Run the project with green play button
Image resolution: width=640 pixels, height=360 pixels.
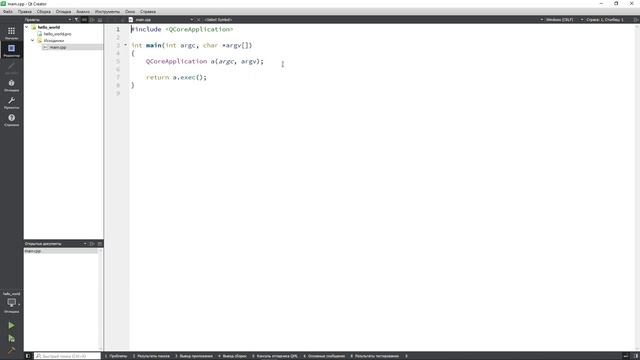click(x=11, y=325)
